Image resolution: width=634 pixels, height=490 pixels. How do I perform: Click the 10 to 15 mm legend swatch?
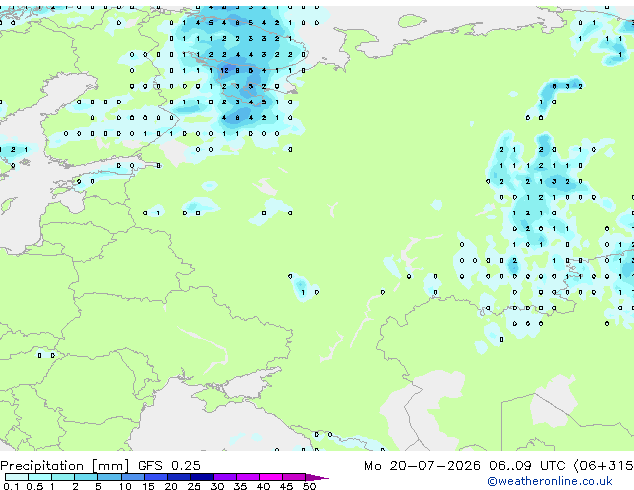pyautogui.click(x=132, y=477)
